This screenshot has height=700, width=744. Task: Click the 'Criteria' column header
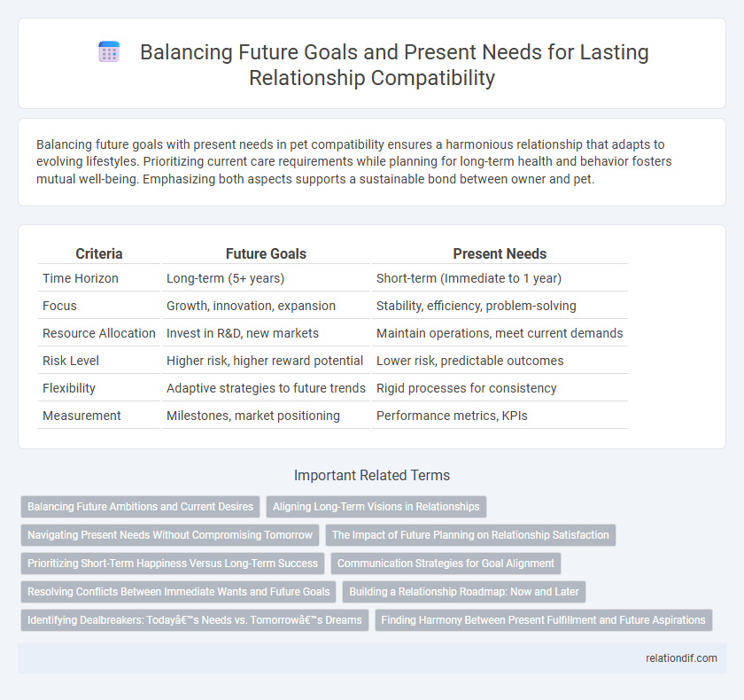click(x=98, y=253)
